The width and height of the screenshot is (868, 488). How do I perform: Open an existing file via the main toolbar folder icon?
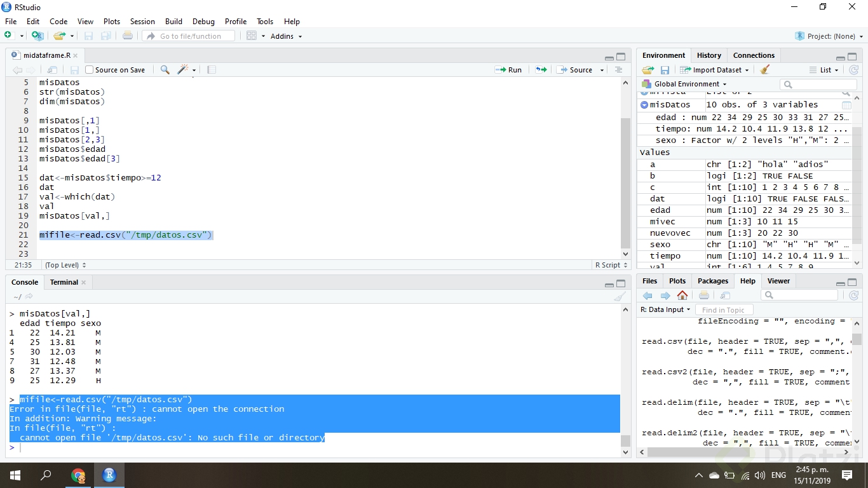59,36
